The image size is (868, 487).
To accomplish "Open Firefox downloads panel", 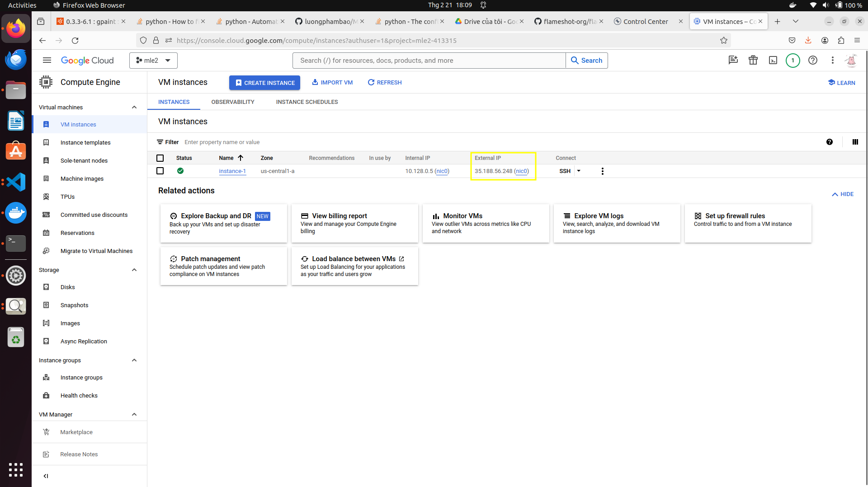I will tap(808, 41).
